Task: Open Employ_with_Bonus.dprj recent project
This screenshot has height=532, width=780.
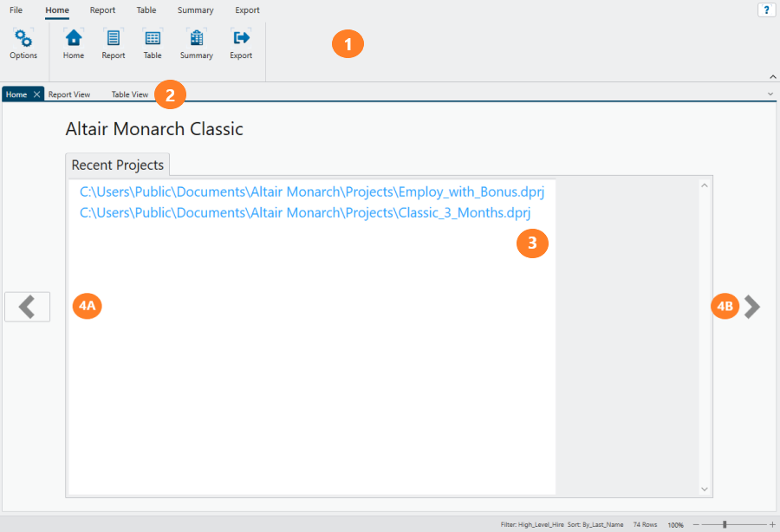Action: click(x=312, y=191)
